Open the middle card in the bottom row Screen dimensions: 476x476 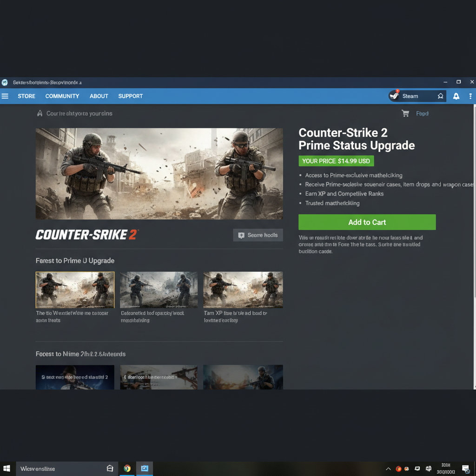point(159,377)
